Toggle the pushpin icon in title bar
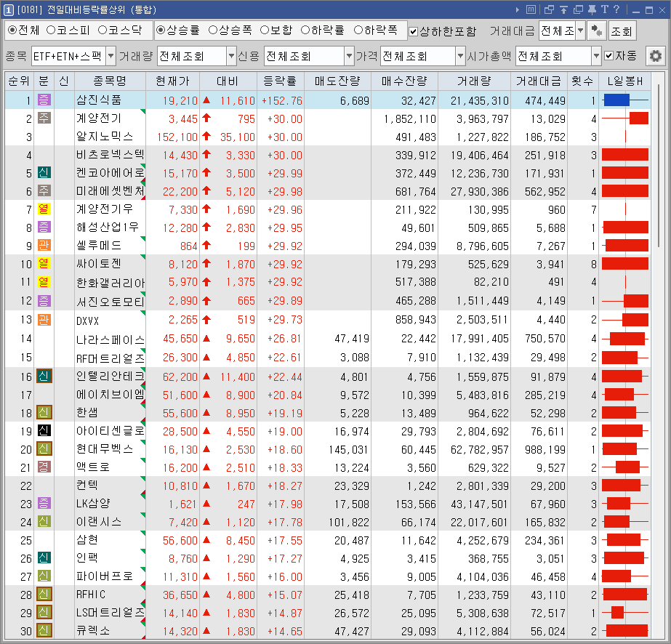 click(x=592, y=9)
